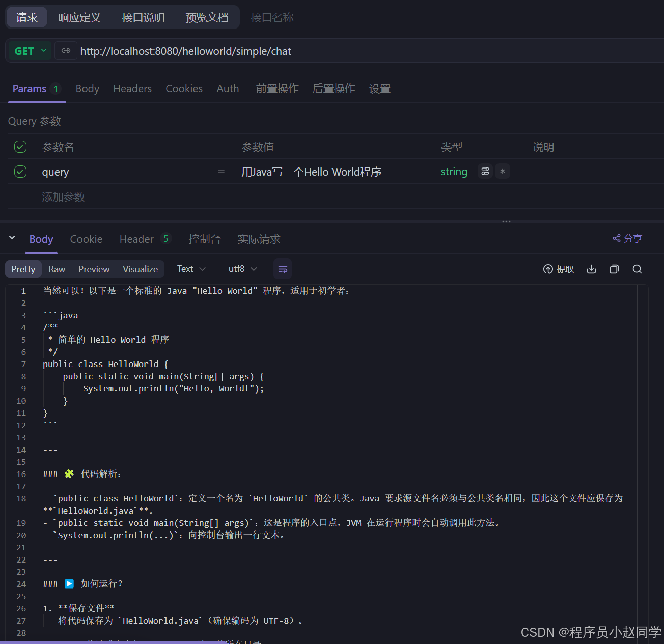The width and height of the screenshot is (664, 644).
Task: Click the 接口名称 name input field
Action: point(272,17)
